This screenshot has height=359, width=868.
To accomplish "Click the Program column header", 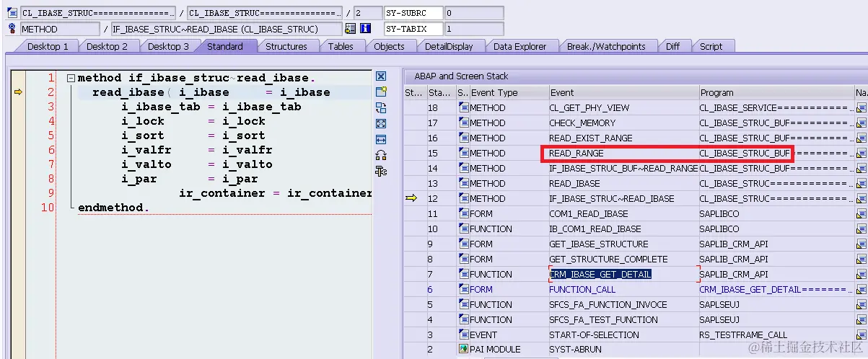I will (776, 92).
